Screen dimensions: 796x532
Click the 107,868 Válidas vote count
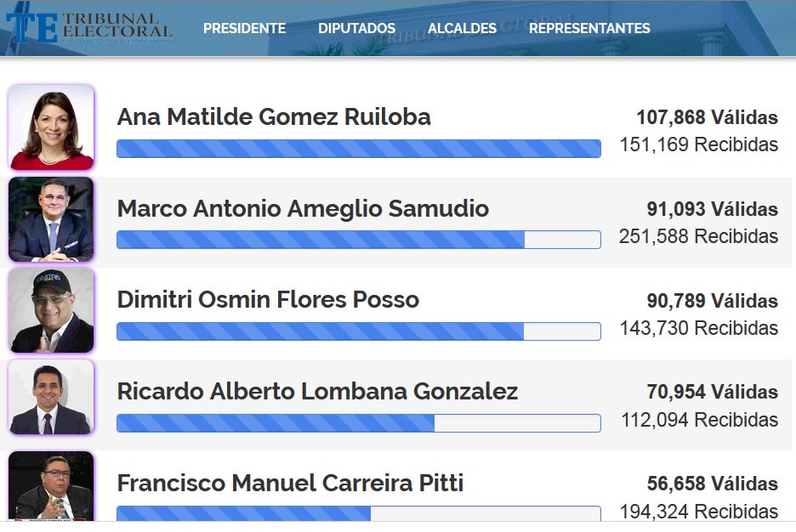[x=708, y=117]
